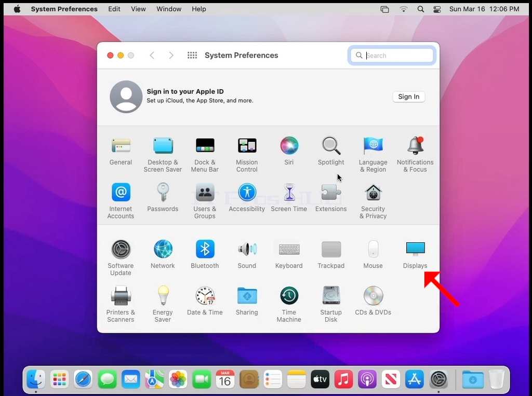Open the System Preferences menu
The width and height of the screenshot is (532, 396).
pos(64,9)
